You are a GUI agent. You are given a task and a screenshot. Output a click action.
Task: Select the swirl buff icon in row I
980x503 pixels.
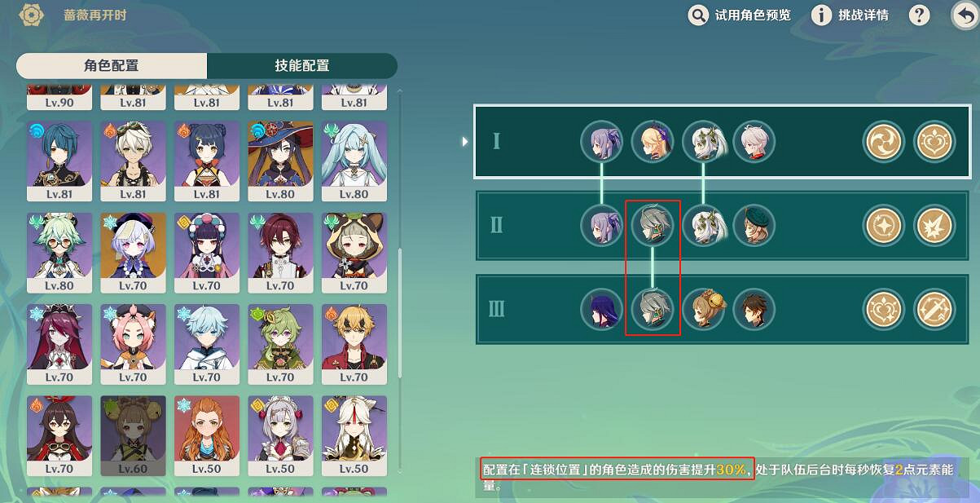click(884, 142)
